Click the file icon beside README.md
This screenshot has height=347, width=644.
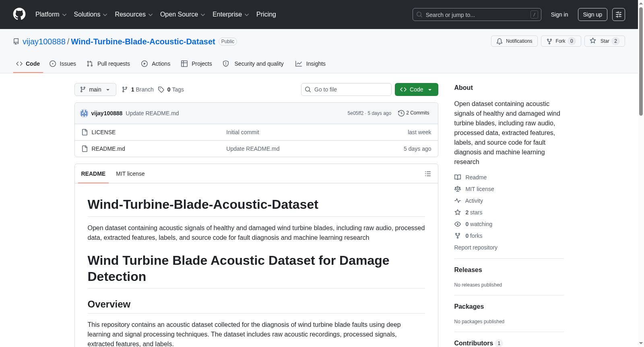[85, 149]
